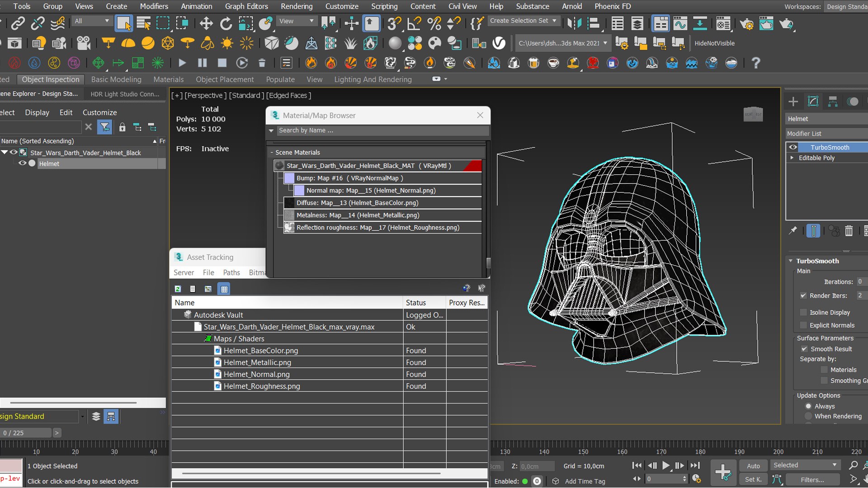Open the Selected key filter dropdown
The height and width of the screenshot is (488, 868).
(805, 465)
